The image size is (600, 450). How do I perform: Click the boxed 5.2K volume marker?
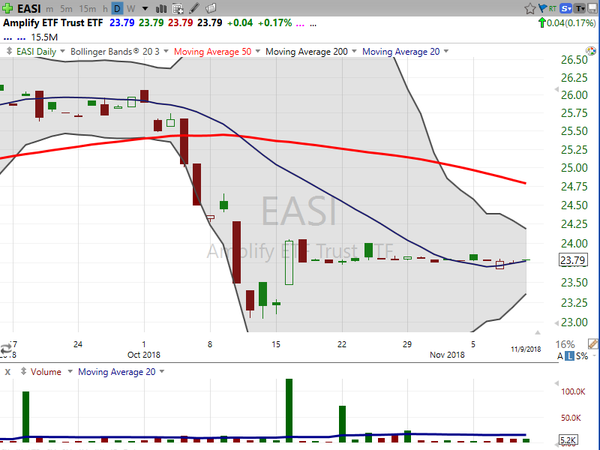568,440
